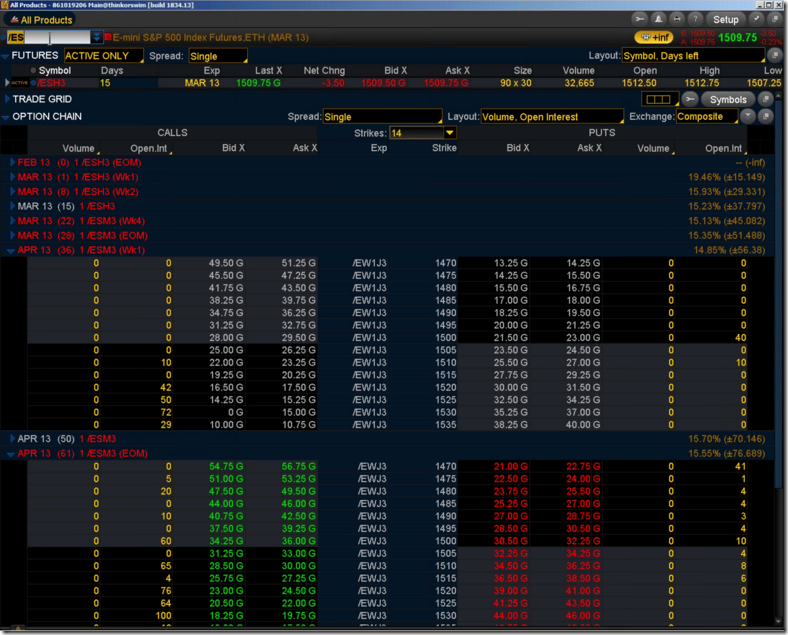Click the futures ask 1509.75 G cell
This screenshot has width=788, height=635.
click(x=446, y=83)
